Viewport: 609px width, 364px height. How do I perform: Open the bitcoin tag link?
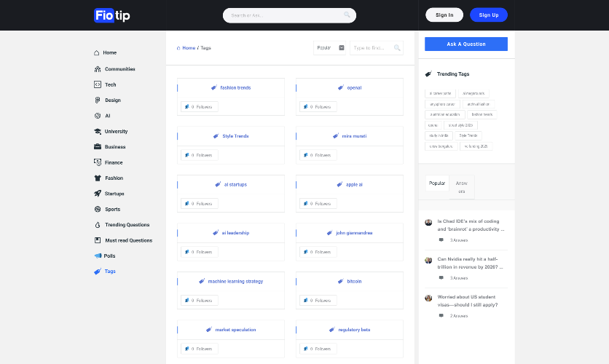pos(354,281)
